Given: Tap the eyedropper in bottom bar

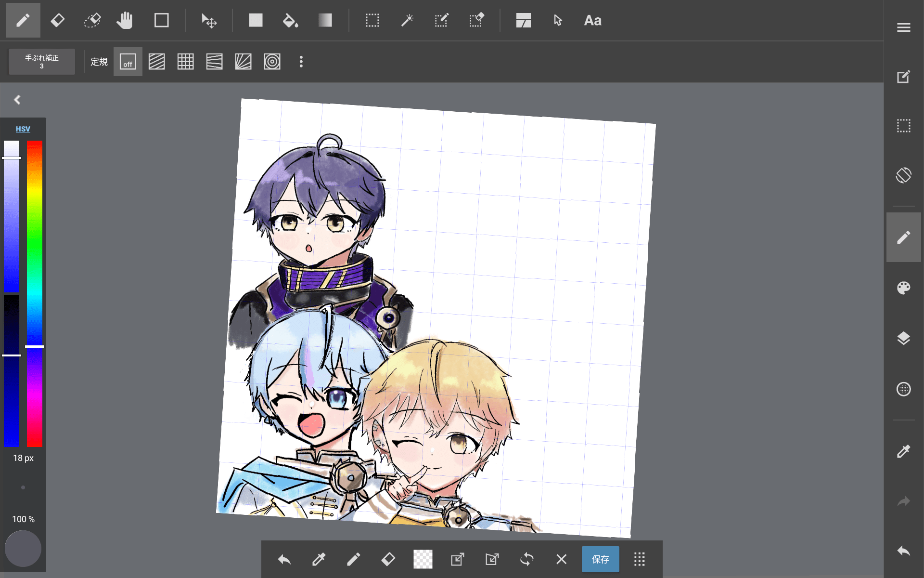Looking at the screenshot, I should point(319,559).
